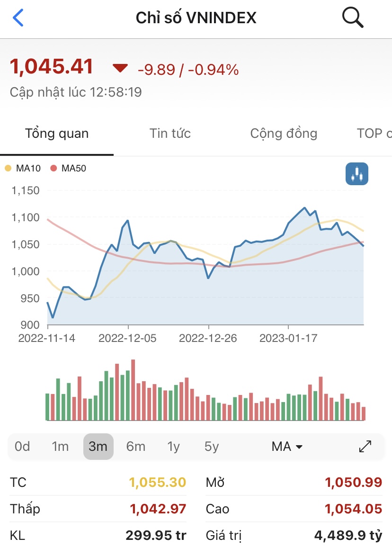Image resolution: width=392 pixels, height=547 pixels.
Task: Switch to the Tin tức tab
Action: pyautogui.click(x=170, y=134)
